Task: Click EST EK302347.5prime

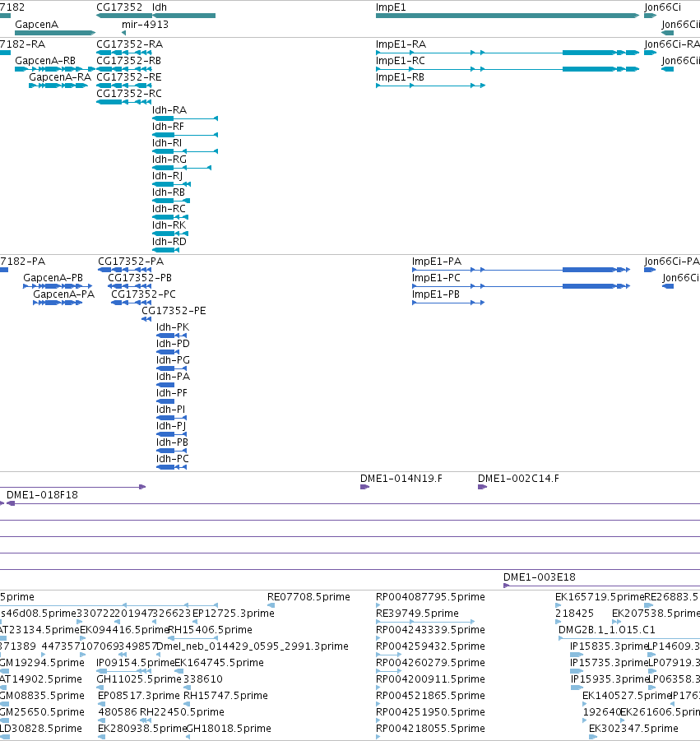Action: pos(633,728)
